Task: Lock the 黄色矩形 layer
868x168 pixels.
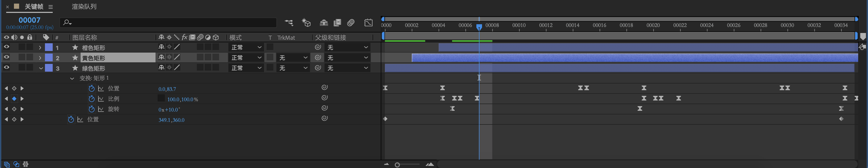Action: (x=30, y=57)
